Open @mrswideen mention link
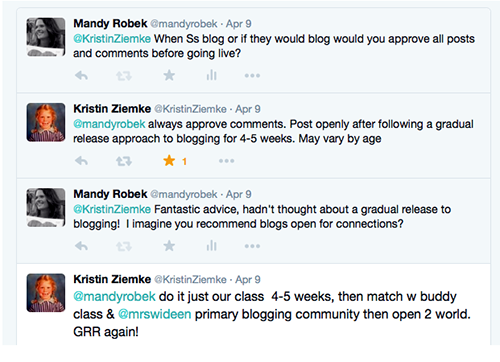 coord(155,314)
